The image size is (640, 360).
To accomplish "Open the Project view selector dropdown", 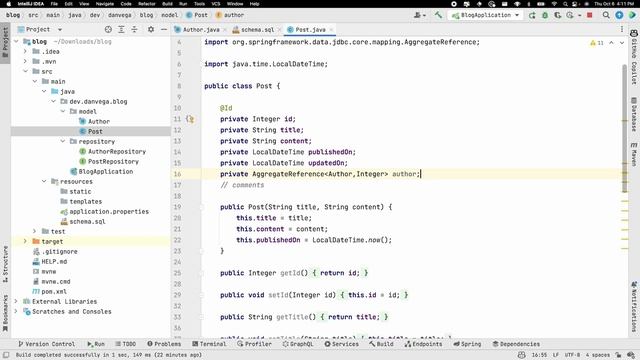I will pos(40,29).
